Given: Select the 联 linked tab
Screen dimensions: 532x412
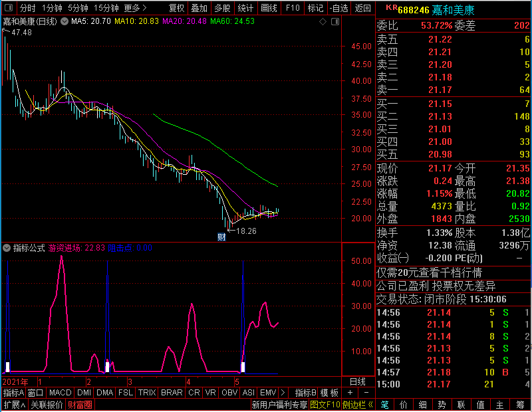Looking at the screenshot, I should point(461,405).
